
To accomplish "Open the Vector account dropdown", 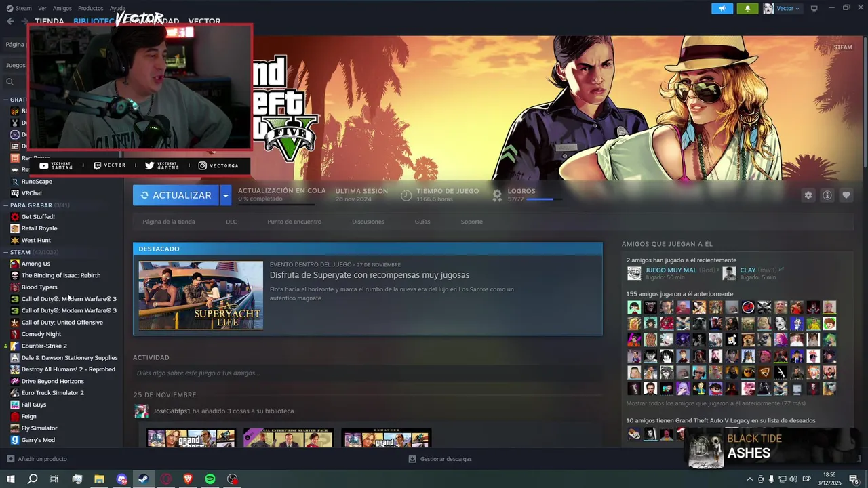I will pos(787,8).
